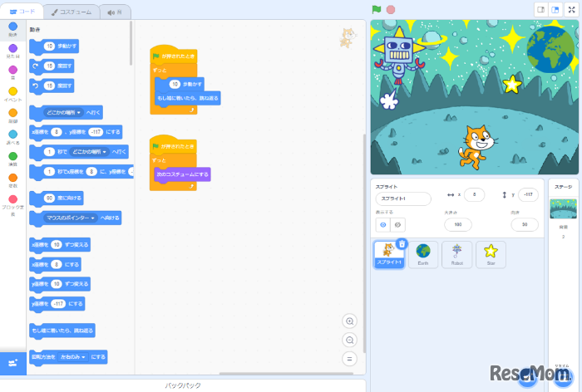Zoom out the script workspace
The image size is (582, 392).
click(350, 340)
